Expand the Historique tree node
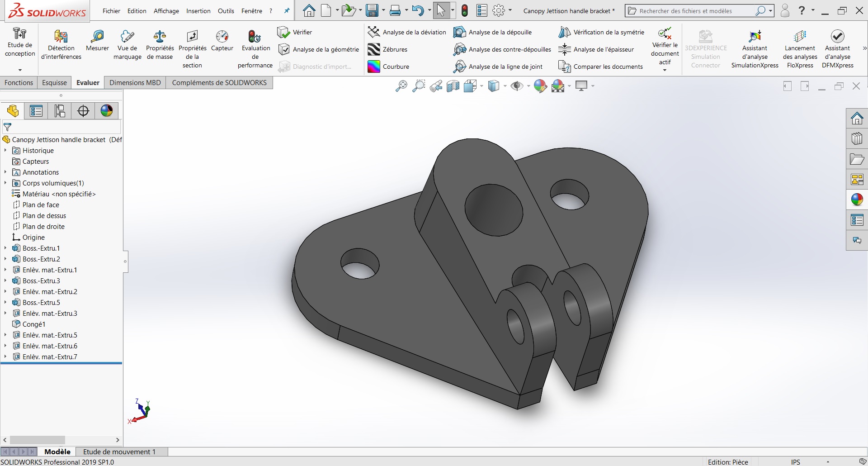The height and width of the screenshot is (466, 868). [x=5, y=151]
